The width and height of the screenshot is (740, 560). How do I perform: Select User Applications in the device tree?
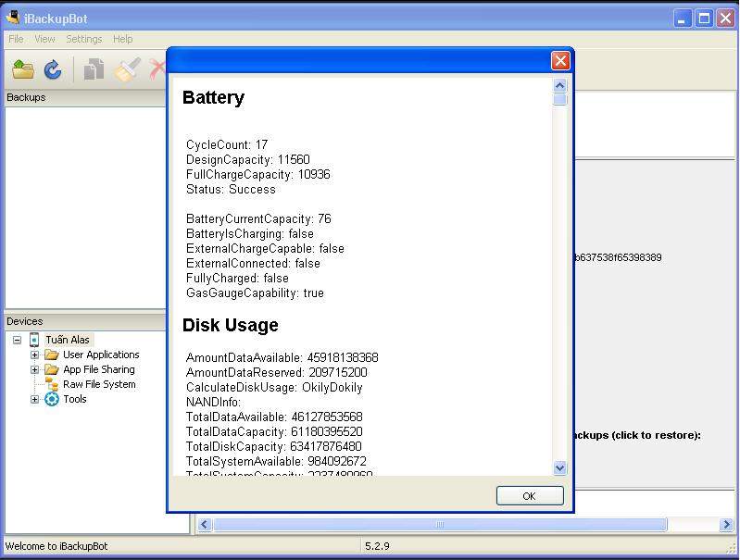101,355
